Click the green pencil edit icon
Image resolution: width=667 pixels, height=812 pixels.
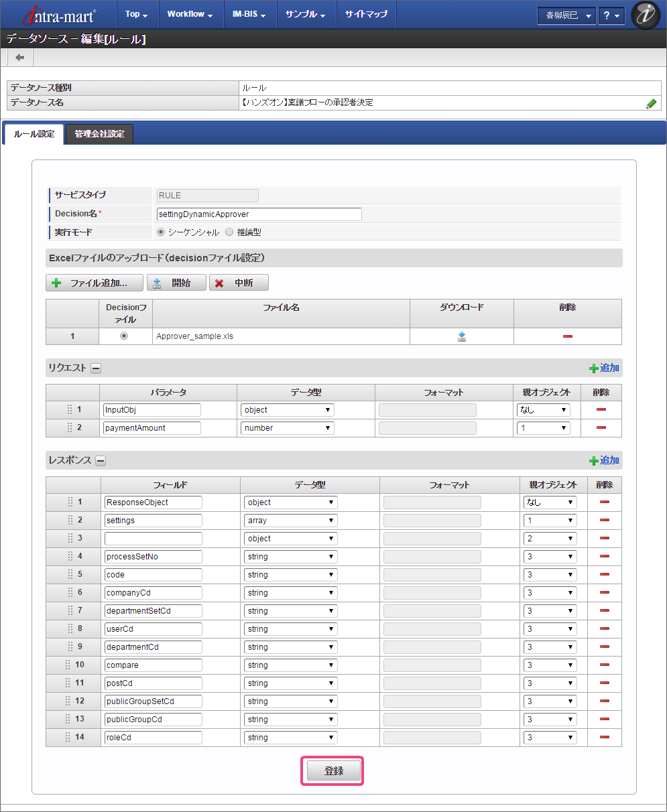(x=651, y=103)
